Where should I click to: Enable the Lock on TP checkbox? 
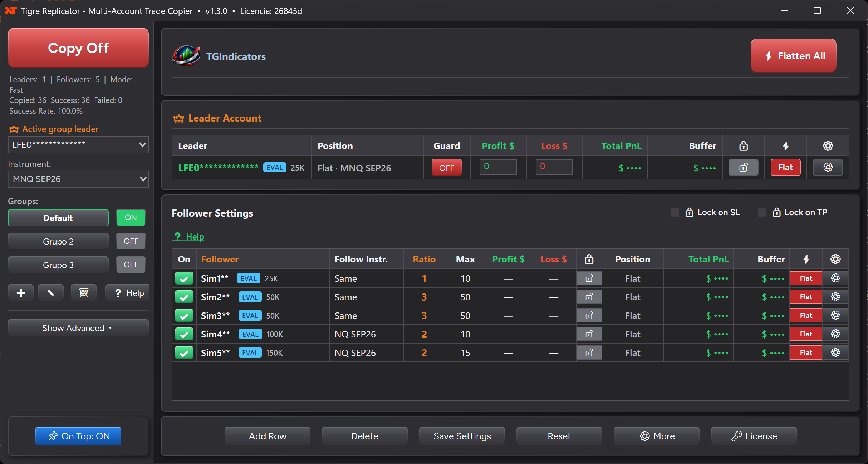762,212
